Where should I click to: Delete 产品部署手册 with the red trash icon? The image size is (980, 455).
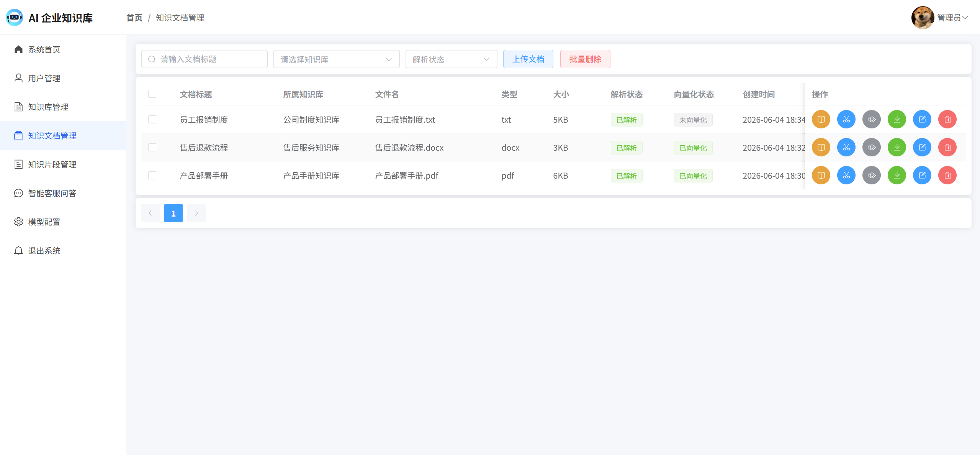click(947, 176)
